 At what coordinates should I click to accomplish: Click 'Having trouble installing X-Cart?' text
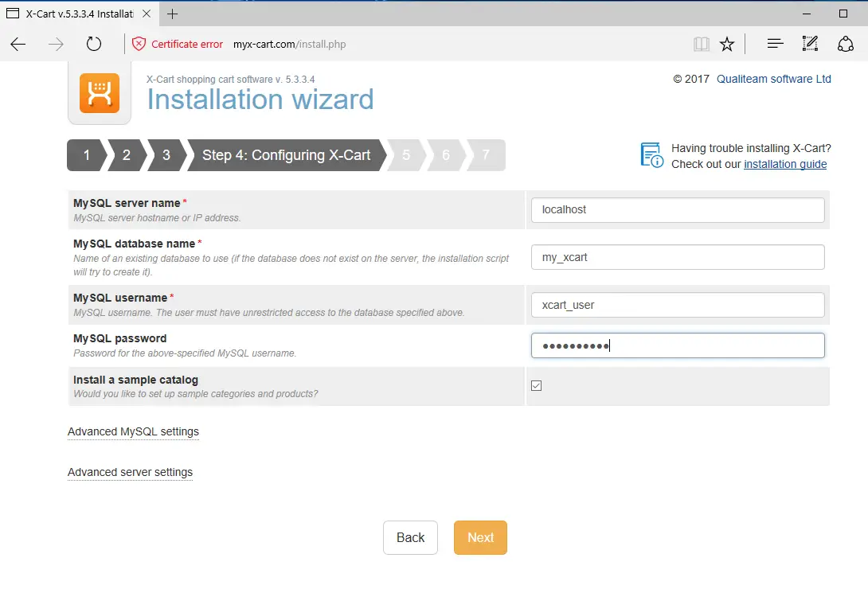click(751, 148)
